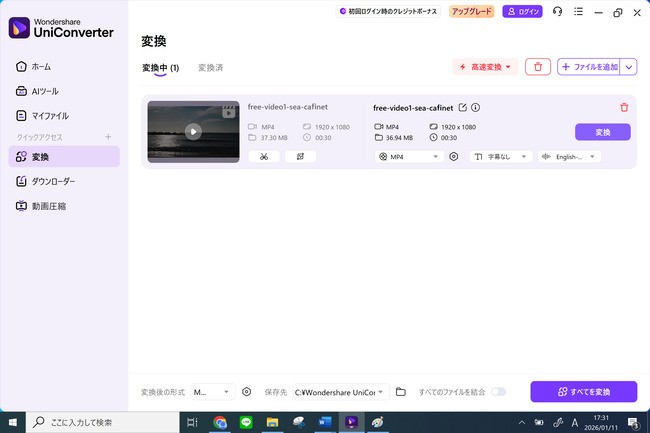Toggle merge all files switch
This screenshot has width=650, height=433.
pos(498,392)
